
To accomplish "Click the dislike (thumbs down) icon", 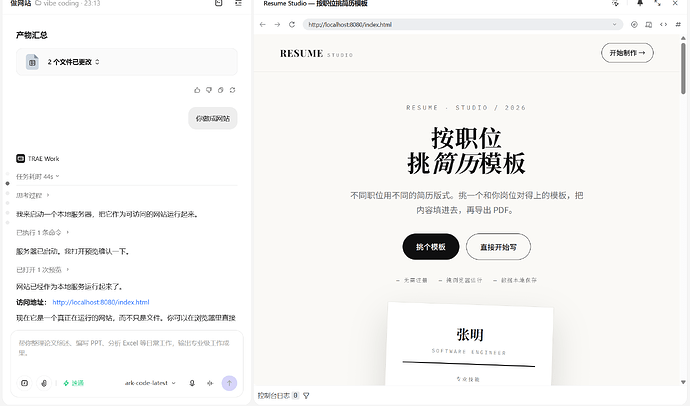I will click(209, 90).
